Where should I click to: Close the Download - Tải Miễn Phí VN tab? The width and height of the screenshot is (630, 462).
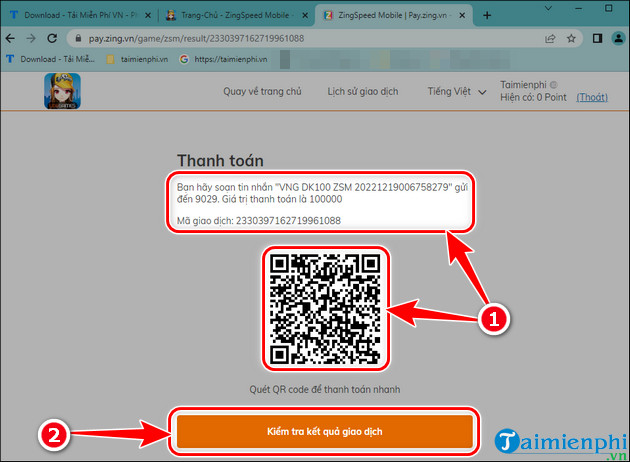tap(148, 16)
